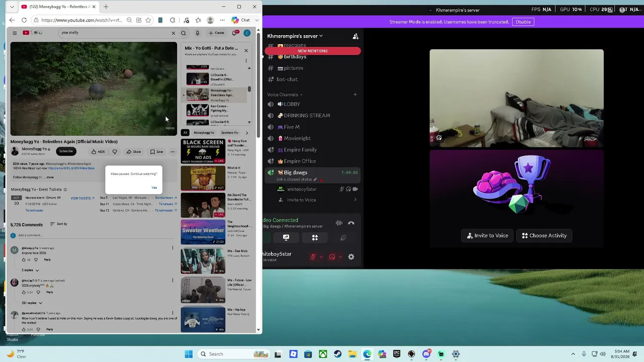Toggle Discord noise suppression waveform icon
This screenshot has height=362, width=644.
click(x=339, y=223)
